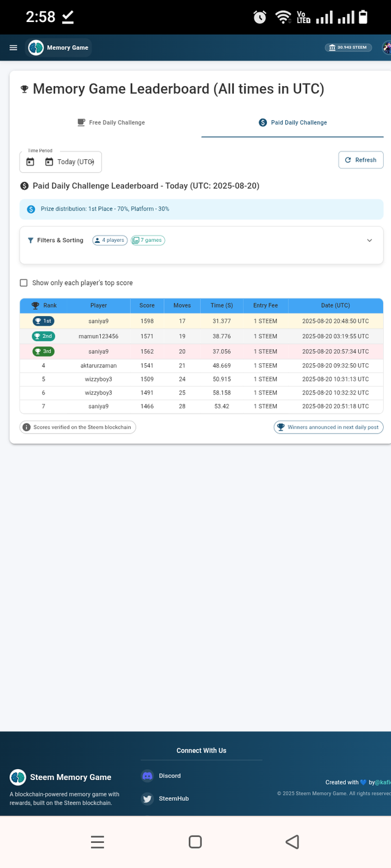Image resolution: width=391 pixels, height=868 pixels.
Task: Click date 2025-08-20 20:51:18 UTC
Action: pos(335,407)
